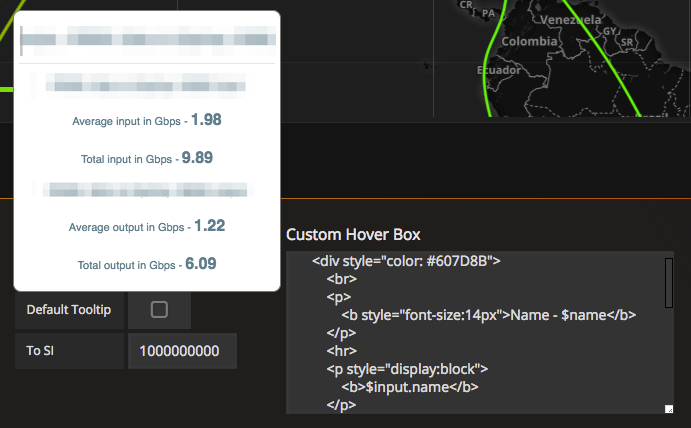Click the 'display:block' paragraph code line
This screenshot has height=428, width=691.
pos(407,368)
